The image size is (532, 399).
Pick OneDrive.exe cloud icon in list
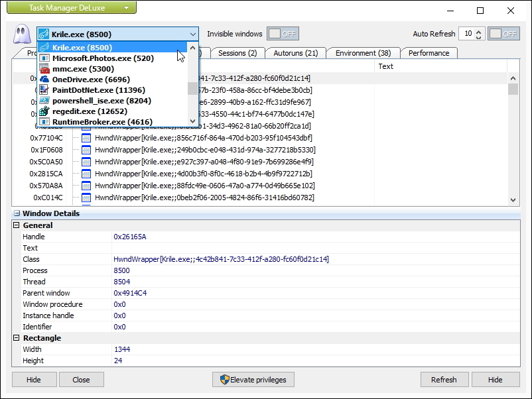[44, 80]
